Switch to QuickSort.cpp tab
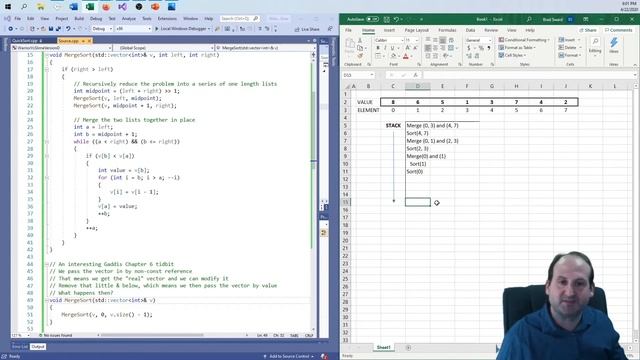The height and width of the screenshot is (360, 640). coord(24,41)
